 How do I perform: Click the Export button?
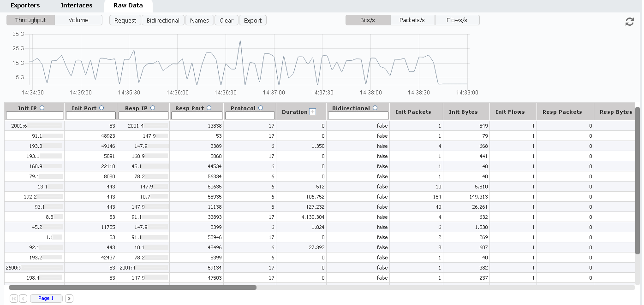tap(252, 20)
